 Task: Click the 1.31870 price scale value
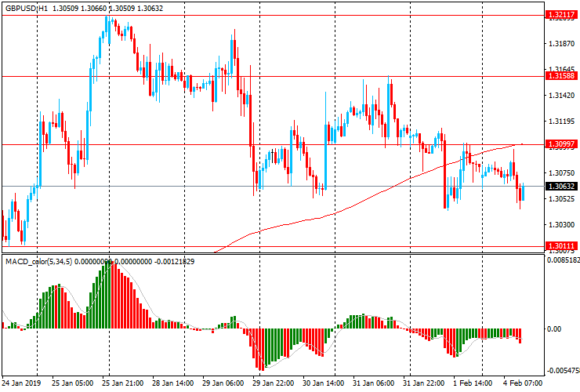point(561,44)
